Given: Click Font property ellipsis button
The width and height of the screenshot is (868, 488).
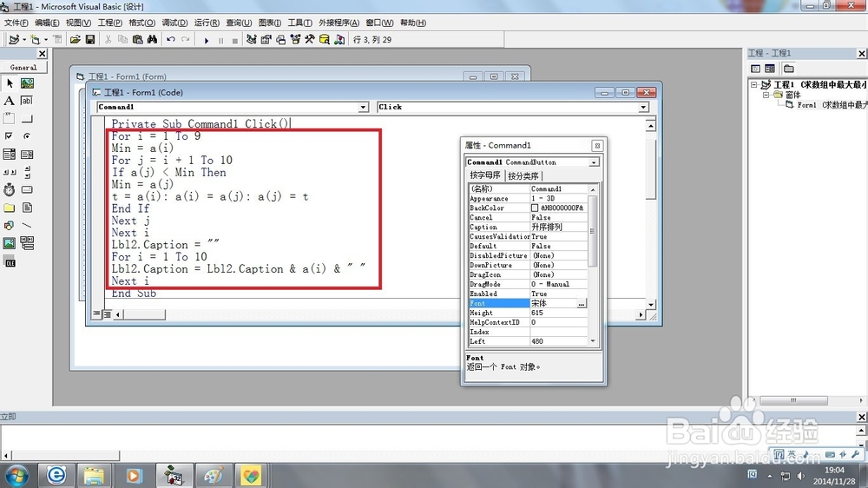Looking at the screenshot, I should click(581, 304).
